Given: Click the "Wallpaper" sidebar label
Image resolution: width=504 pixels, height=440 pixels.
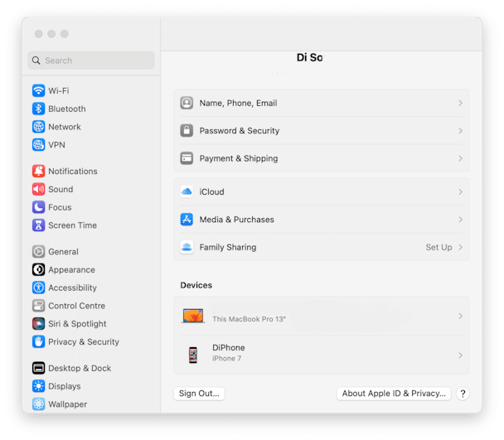Looking at the screenshot, I should 67,404.
